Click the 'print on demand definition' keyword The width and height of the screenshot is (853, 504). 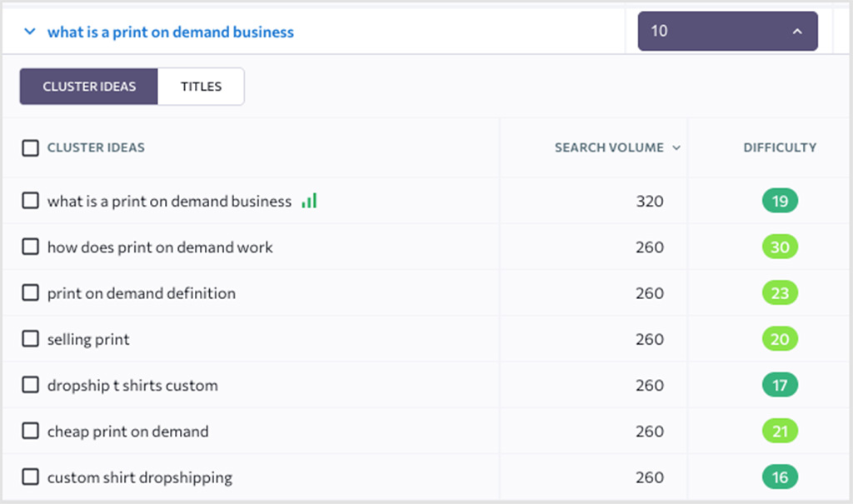[141, 292]
